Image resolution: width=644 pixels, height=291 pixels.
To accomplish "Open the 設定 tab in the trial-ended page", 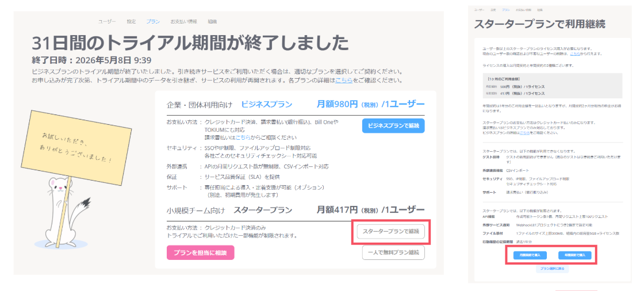I will [131, 21].
